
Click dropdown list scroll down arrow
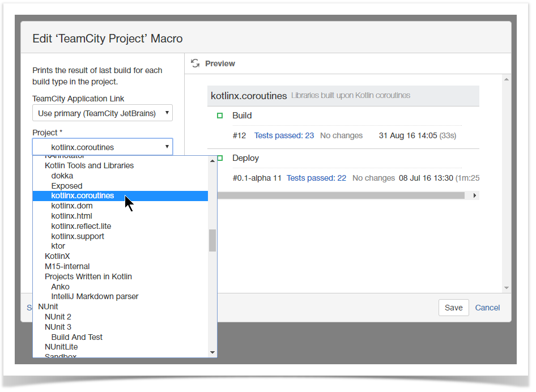click(212, 352)
